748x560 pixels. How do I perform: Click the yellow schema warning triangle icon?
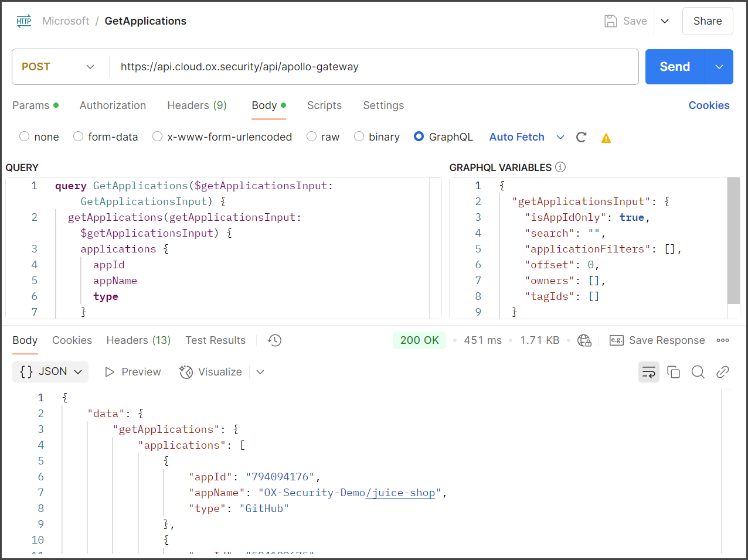[x=606, y=138]
